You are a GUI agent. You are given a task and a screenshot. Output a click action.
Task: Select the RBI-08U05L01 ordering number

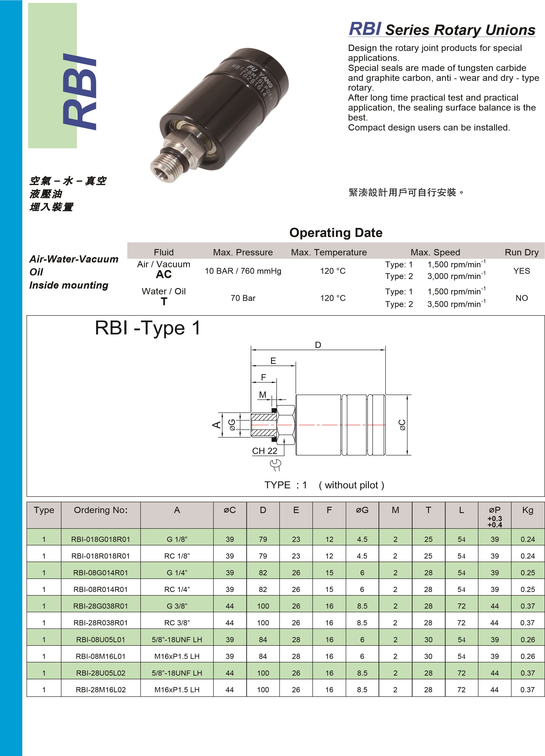click(x=101, y=640)
